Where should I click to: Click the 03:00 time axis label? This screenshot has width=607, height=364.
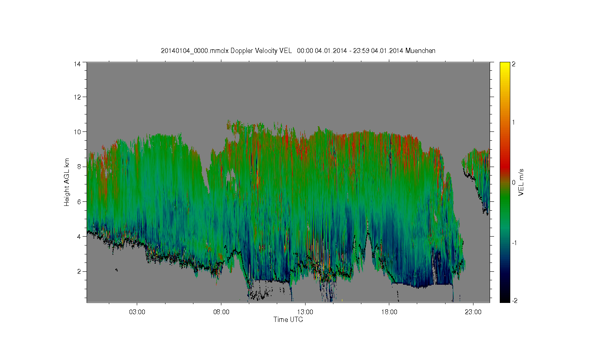coord(137,312)
